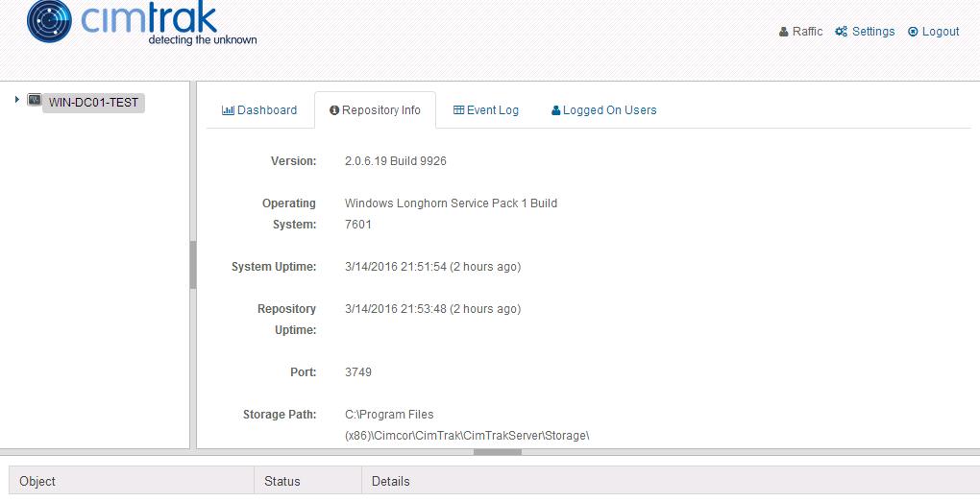Viewport: 980px width, 502px height.
Task: Expand the WIN-DC01-TEST tree node arrow
Action: coord(17,100)
